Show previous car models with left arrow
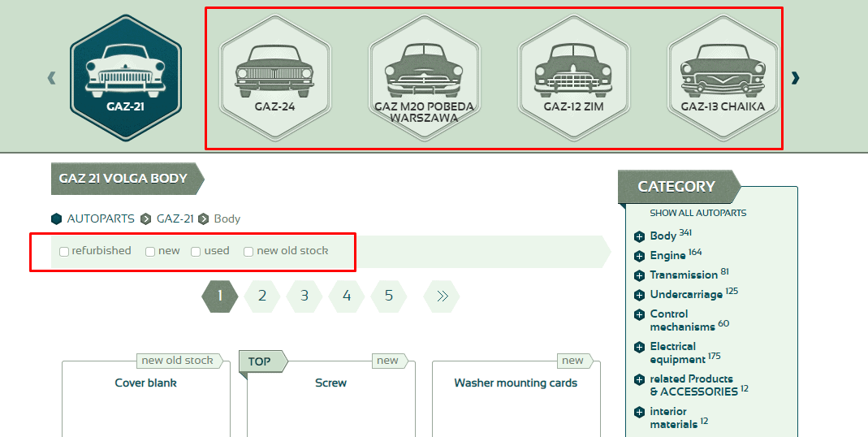 tap(51, 78)
